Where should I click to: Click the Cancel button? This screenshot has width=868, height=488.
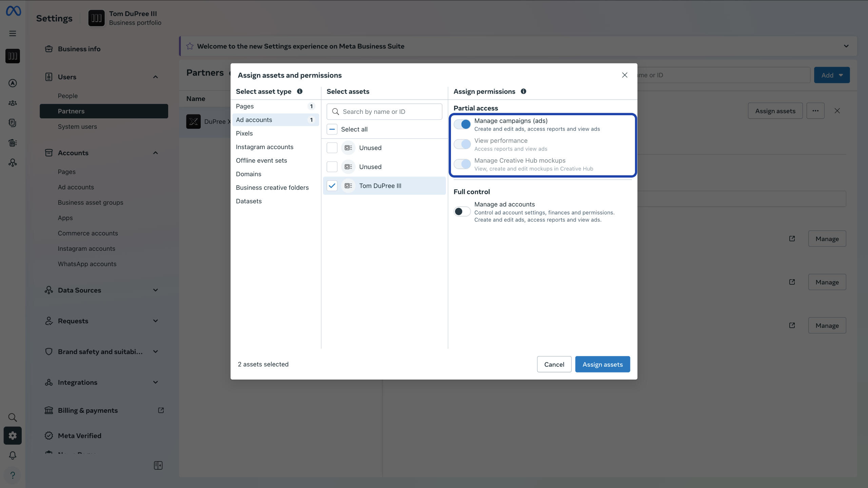[554, 364]
